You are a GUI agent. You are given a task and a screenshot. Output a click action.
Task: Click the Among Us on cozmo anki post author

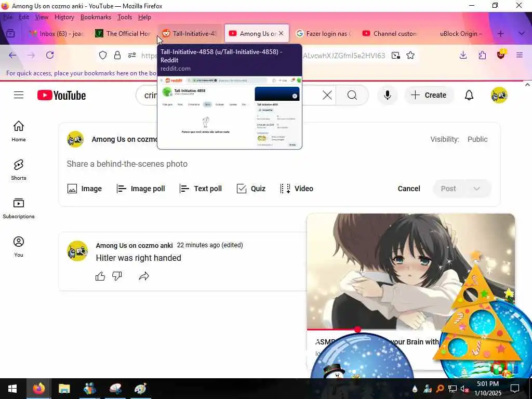click(x=134, y=245)
